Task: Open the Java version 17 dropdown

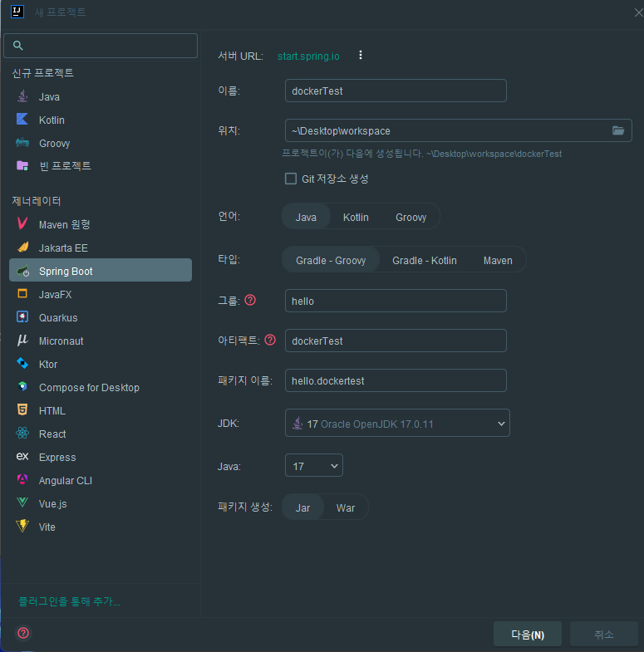Action: 313,465
